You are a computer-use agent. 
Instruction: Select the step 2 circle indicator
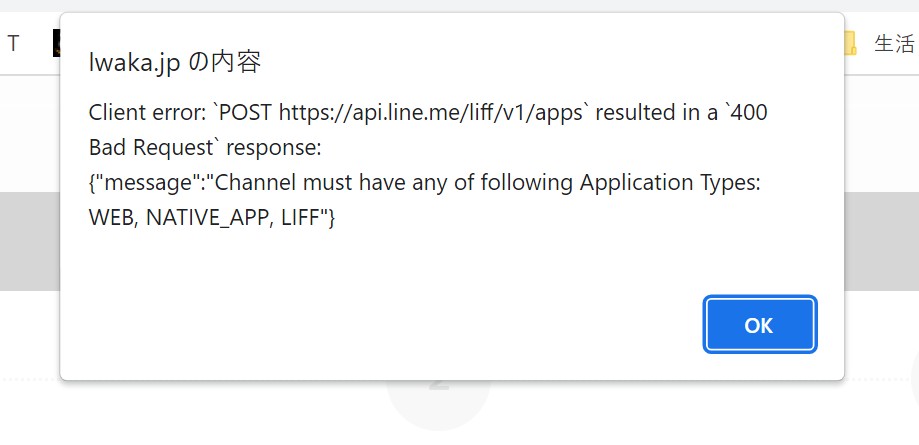click(438, 399)
